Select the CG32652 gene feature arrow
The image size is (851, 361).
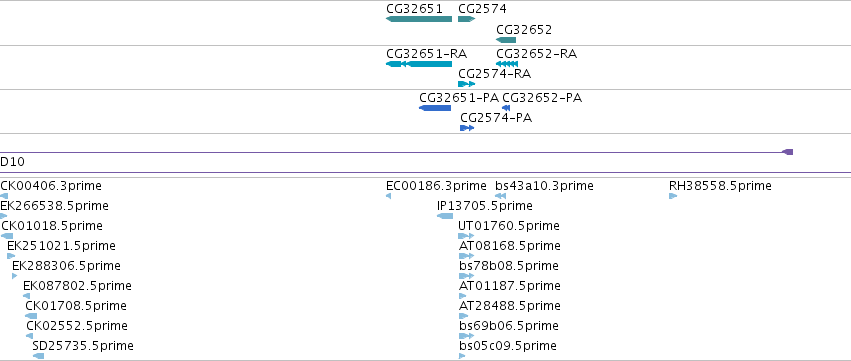coord(506,40)
